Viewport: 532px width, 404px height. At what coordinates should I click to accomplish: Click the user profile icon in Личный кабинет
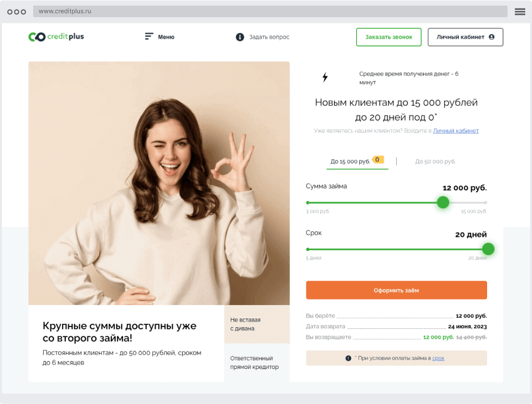coord(491,37)
